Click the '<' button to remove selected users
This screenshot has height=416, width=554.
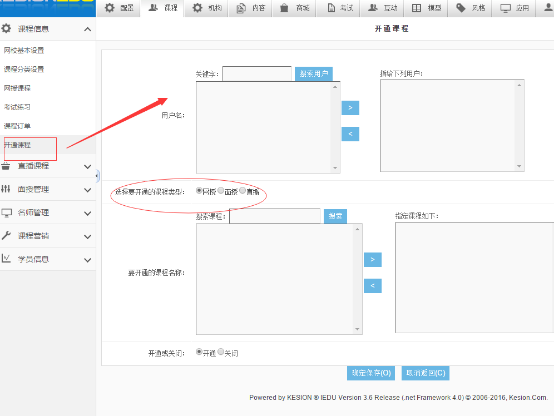(x=350, y=134)
